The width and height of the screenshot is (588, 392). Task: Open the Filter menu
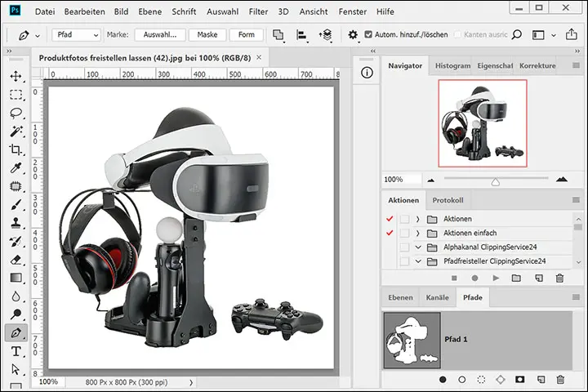click(258, 12)
